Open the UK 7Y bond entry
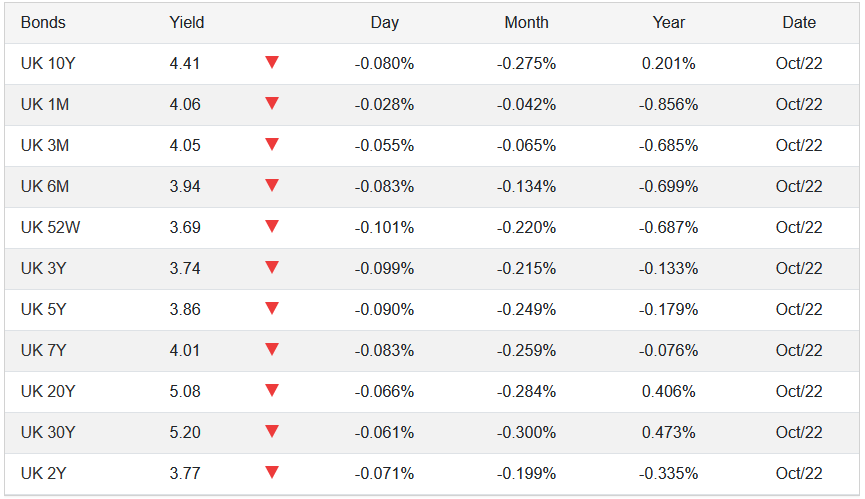Viewport: 865px width, 499px height. pos(44,350)
